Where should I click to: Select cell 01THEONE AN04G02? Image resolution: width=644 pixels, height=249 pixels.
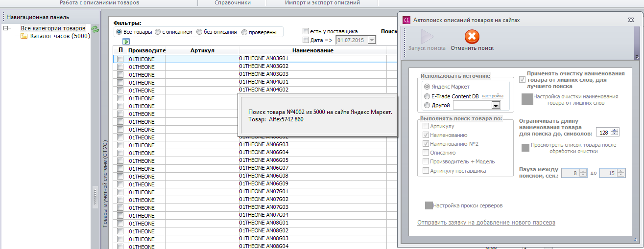pos(312,90)
